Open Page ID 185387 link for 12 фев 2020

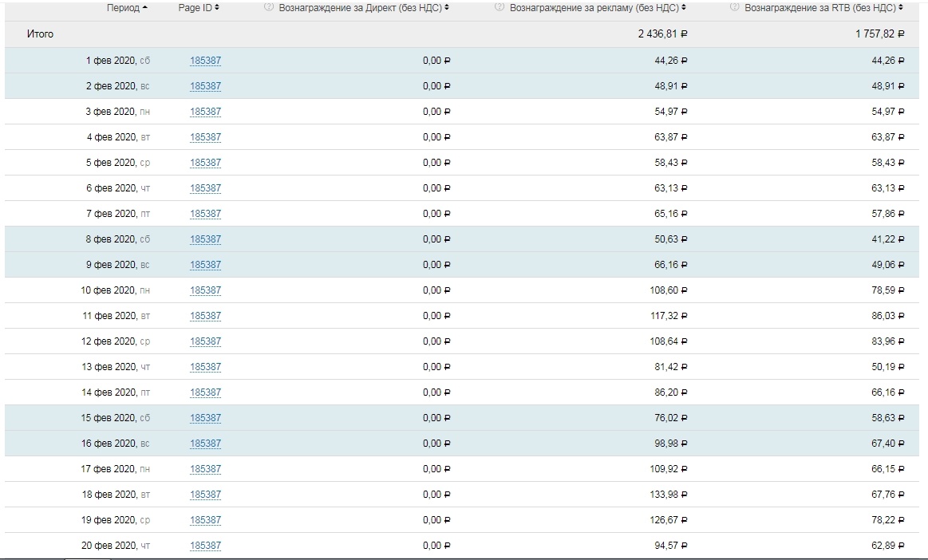(205, 341)
